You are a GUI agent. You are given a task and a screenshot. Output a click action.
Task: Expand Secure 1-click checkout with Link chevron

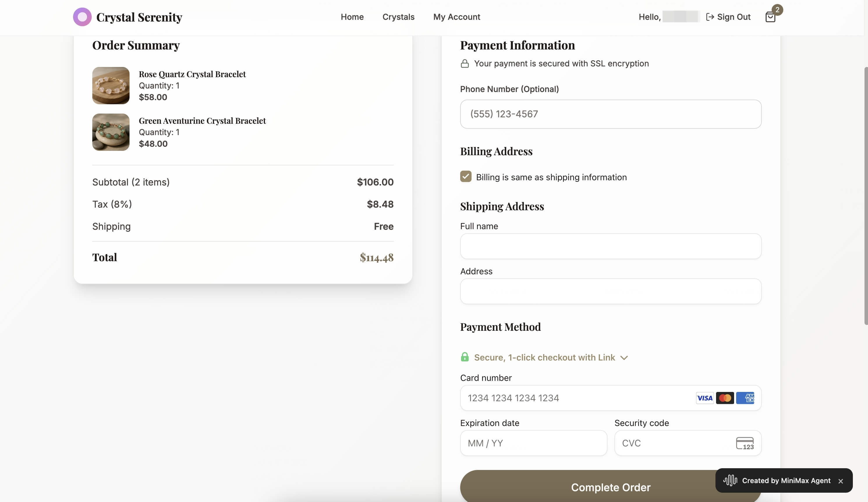point(624,358)
